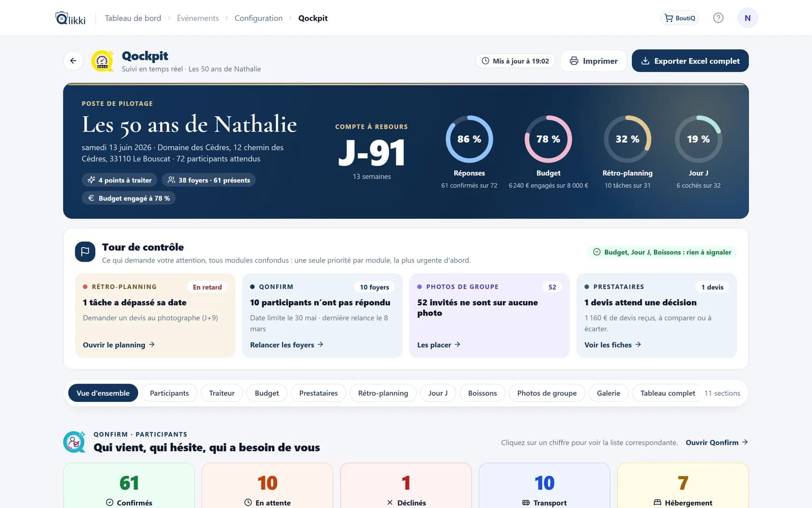Click the 52 badge on Photos de groupe
The image size is (812, 508).
coord(552,287)
